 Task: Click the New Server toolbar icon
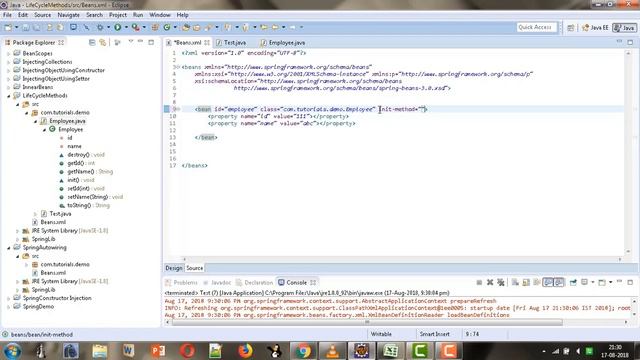pos(155,27)
